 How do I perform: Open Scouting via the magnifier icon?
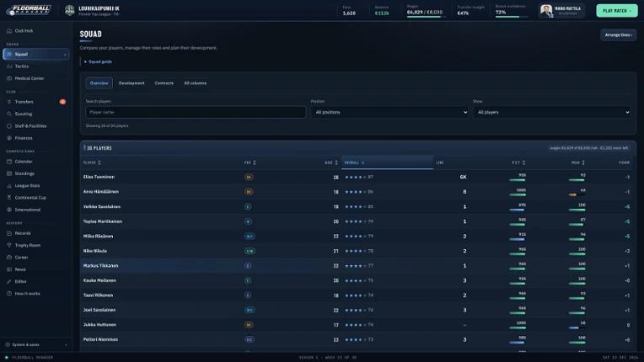point(9,114)
